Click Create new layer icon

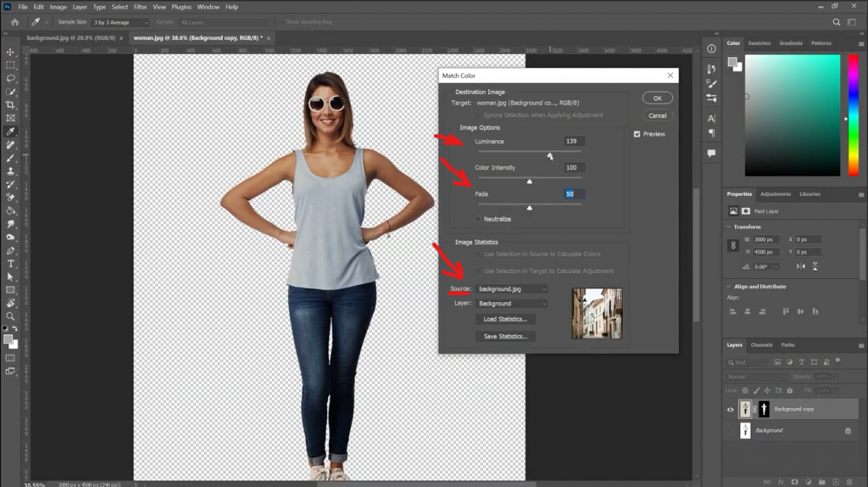click(x=836, y=482)
